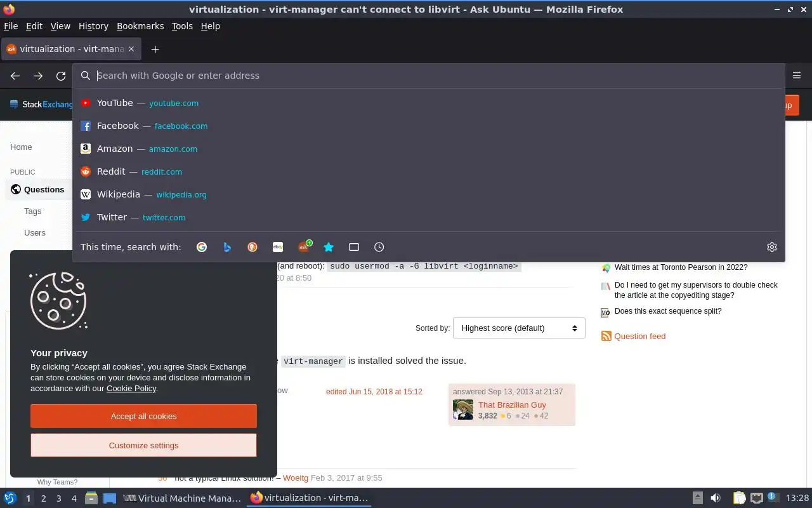Open the File menu
Screen dimensions: 812x508
coord(11,26)
